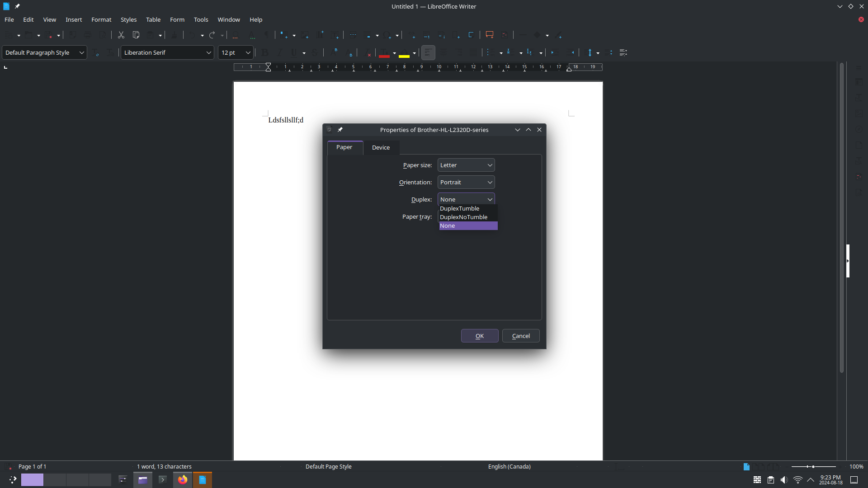
Task: Click the Decrease Indent icon
Action: point(571,52)
